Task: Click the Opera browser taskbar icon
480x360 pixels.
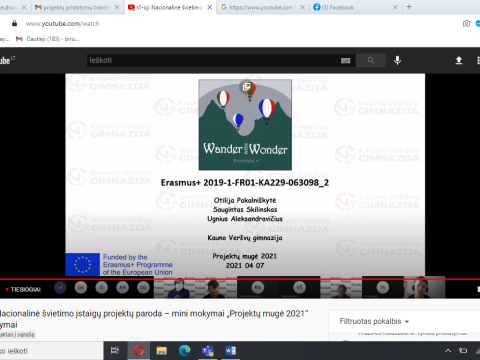Action: click(x=139, y=351)
